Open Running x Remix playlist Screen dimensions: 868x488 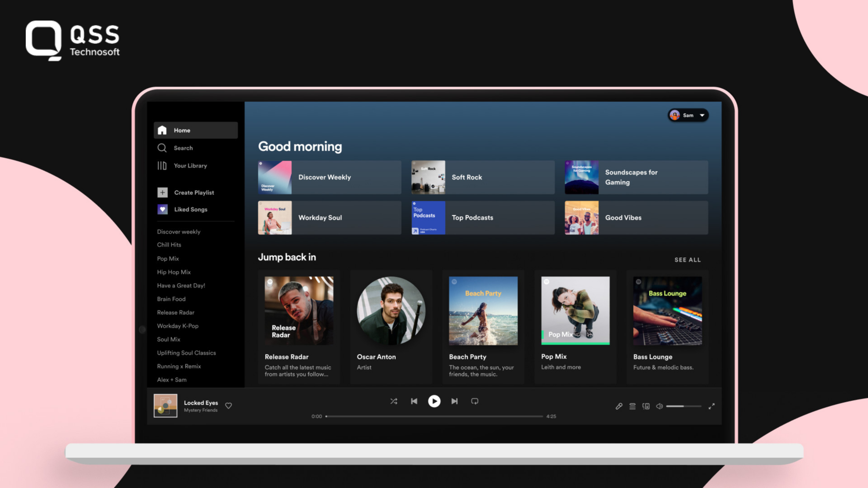pos(179,366)
